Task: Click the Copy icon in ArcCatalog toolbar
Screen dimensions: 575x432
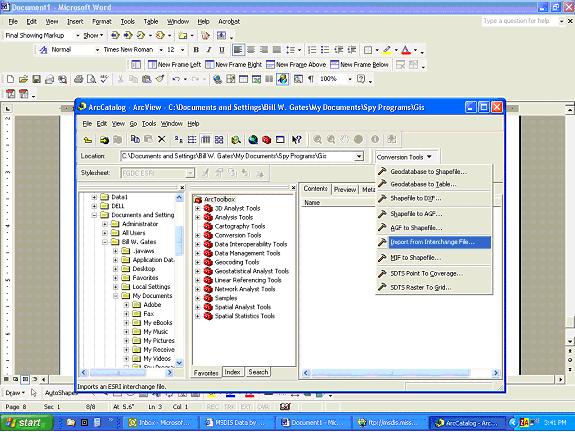Action: (135, 139)
